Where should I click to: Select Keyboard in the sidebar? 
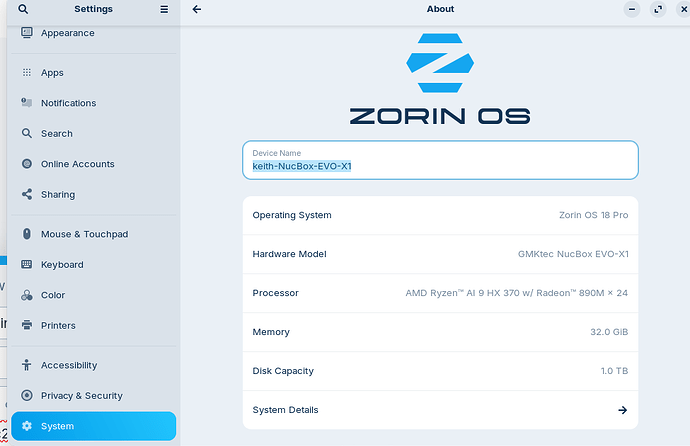click(x=62, y=265)
